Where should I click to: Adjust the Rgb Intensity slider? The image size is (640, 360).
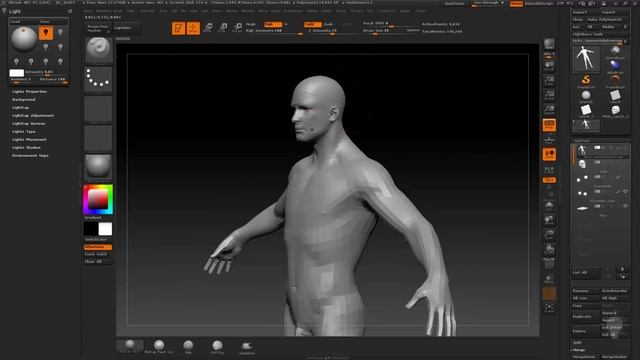[273, 31]
